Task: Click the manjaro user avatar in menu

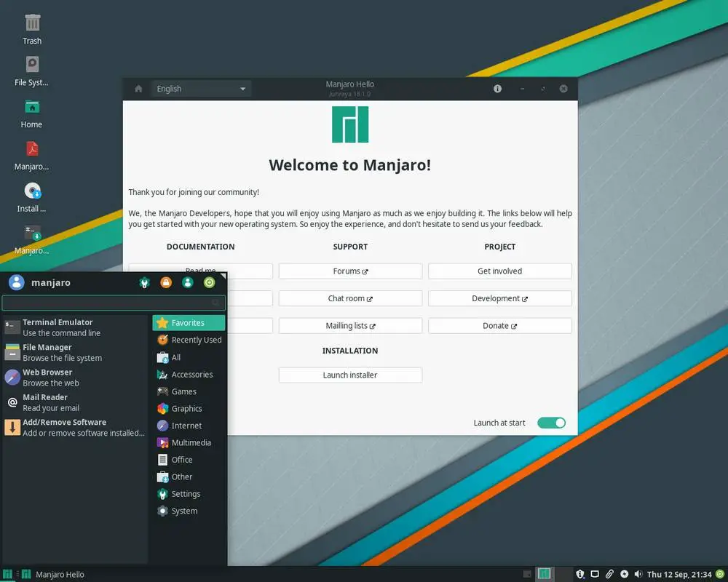Action: pyautogui.click(x=16, y=282)
